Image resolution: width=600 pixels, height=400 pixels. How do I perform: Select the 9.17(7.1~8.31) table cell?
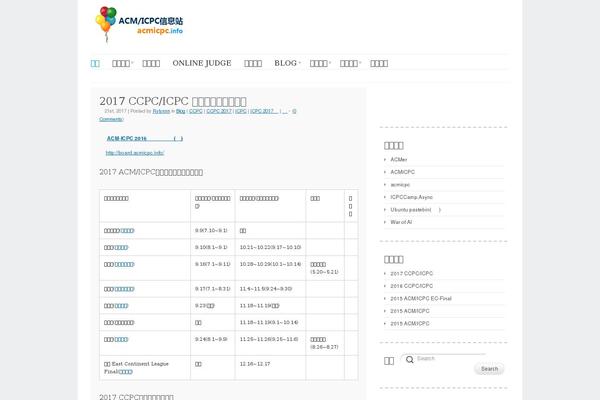(x=212, y=289)
